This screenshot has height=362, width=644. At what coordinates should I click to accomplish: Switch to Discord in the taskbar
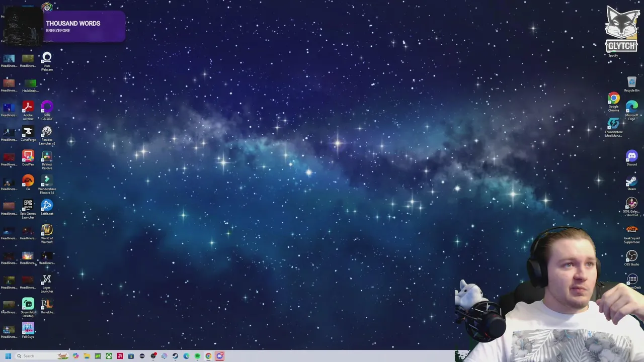click(x=219, y=356)
